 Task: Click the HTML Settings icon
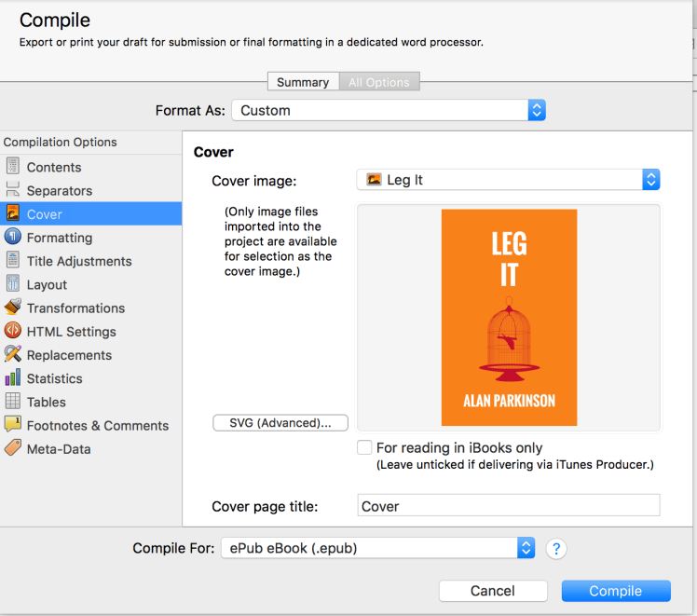(x=13, y=331)
